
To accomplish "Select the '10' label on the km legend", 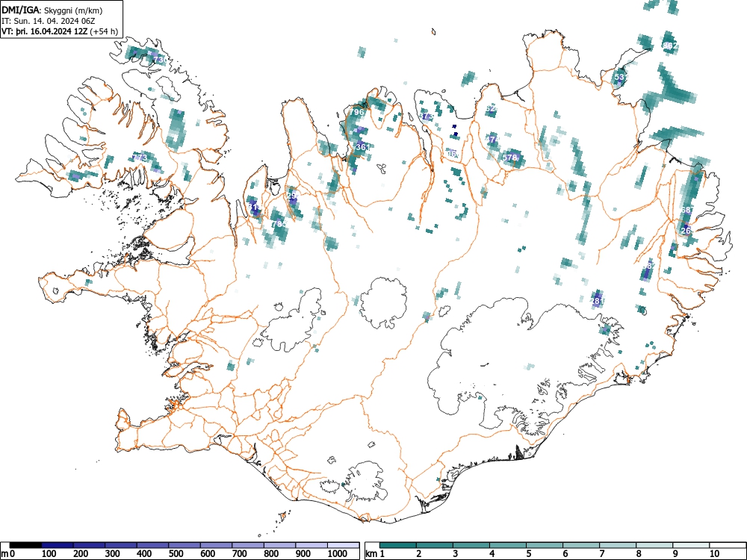I will (x=714, y=553).
